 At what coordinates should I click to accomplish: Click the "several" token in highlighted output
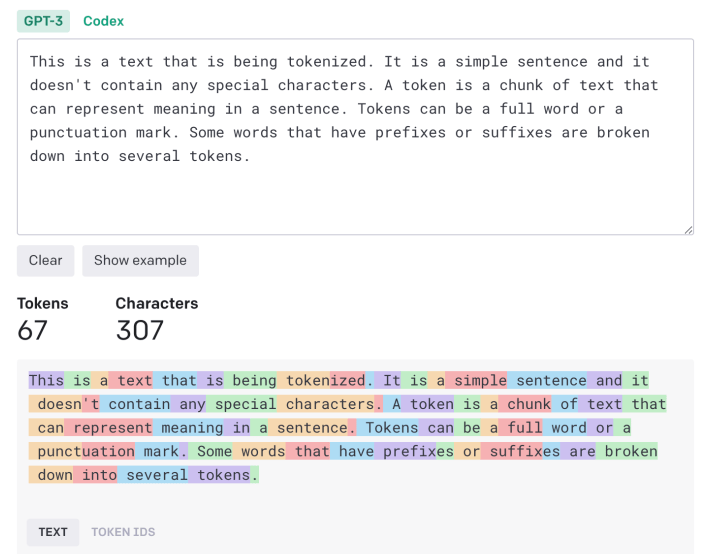pyautogui.click(x=157, y=475)
